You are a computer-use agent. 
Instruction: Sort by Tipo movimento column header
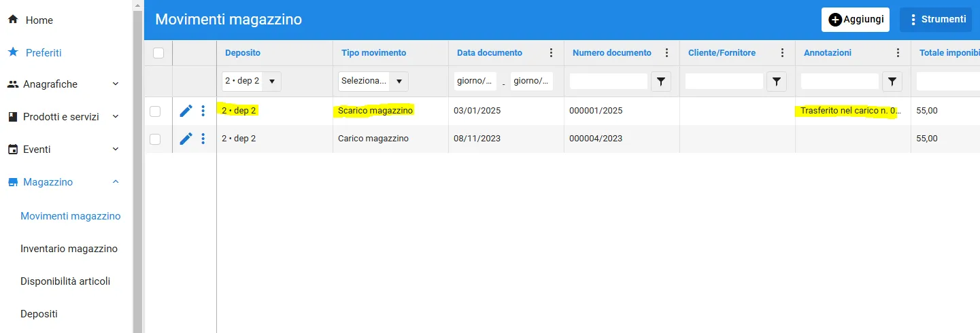coord(373,53)
